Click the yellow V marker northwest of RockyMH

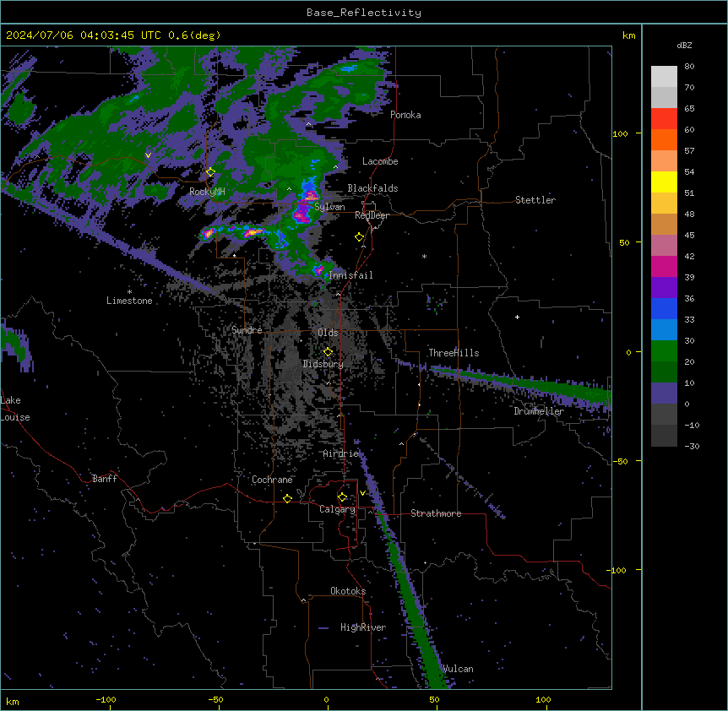(x=148, y=155)
